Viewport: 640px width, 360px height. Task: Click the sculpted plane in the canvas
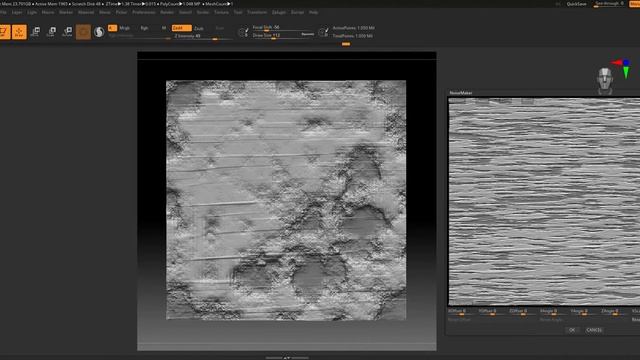click(x=286, y=200)
